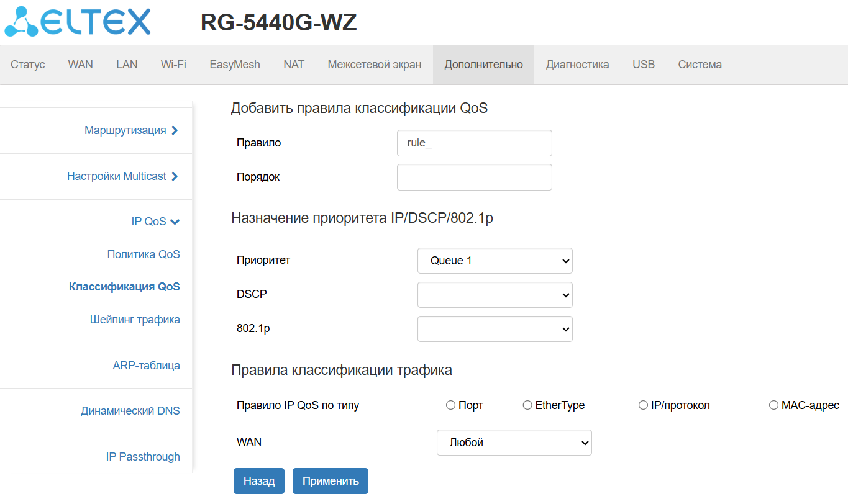Open the 802.1p dropdown

495,329
